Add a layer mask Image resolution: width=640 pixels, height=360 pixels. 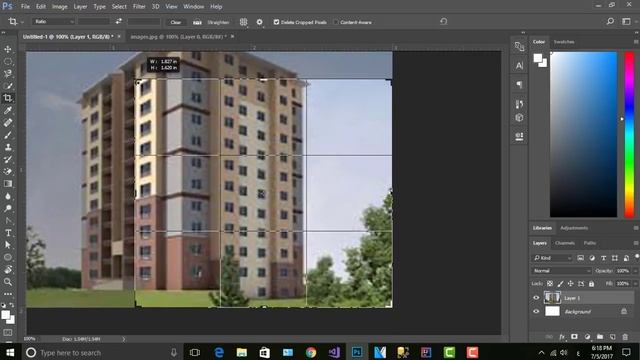(574, 337)
